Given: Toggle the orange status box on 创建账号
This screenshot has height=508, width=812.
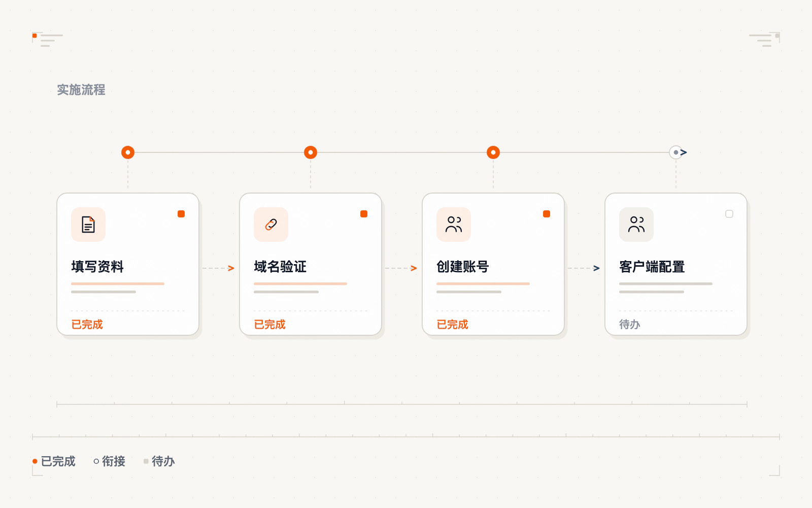Looking at the screenshot, I should click(x=547, y=214).
